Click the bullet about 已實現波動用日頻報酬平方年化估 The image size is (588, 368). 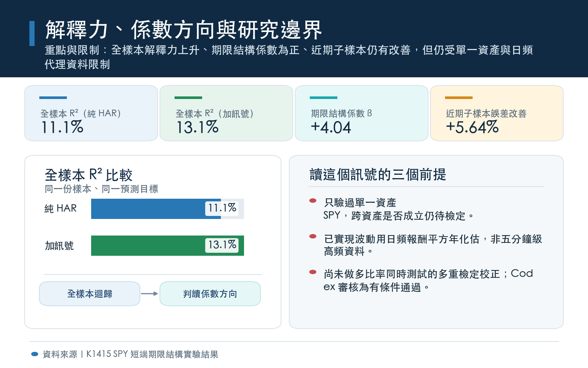coord(433,245)
